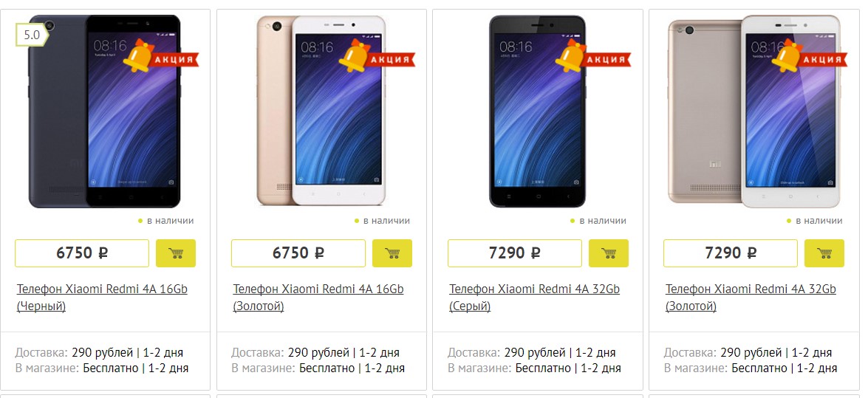Click the gold Redmi 4A 32Gb product image
868x398 pixels.
753,111
